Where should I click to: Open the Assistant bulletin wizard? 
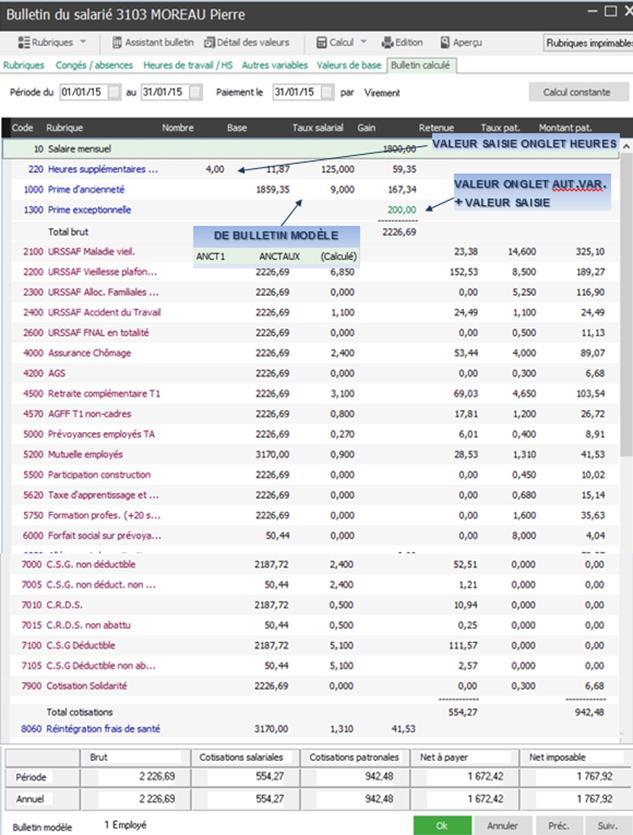(153, 43)
